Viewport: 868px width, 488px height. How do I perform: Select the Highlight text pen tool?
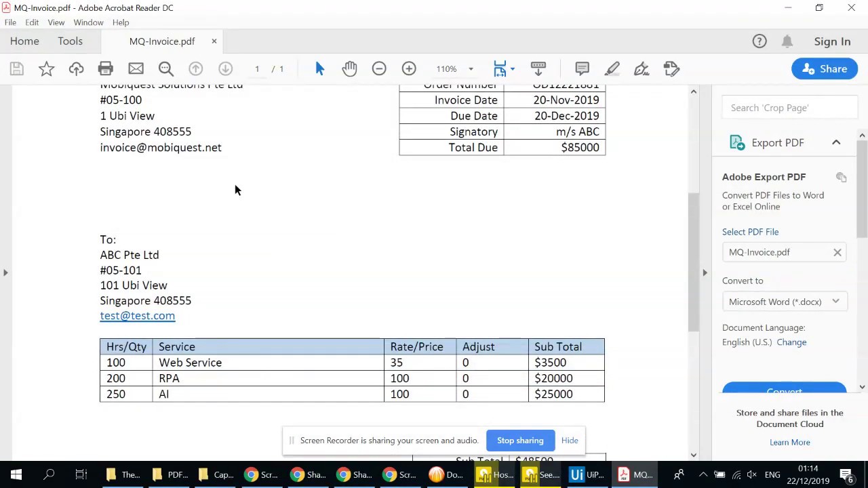tap(612, 68)
